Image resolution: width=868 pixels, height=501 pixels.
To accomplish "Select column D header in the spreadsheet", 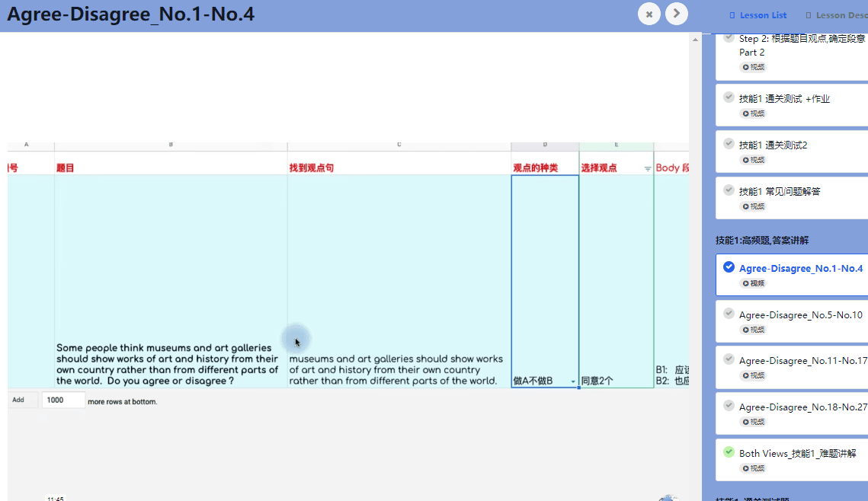I will 545,145.
